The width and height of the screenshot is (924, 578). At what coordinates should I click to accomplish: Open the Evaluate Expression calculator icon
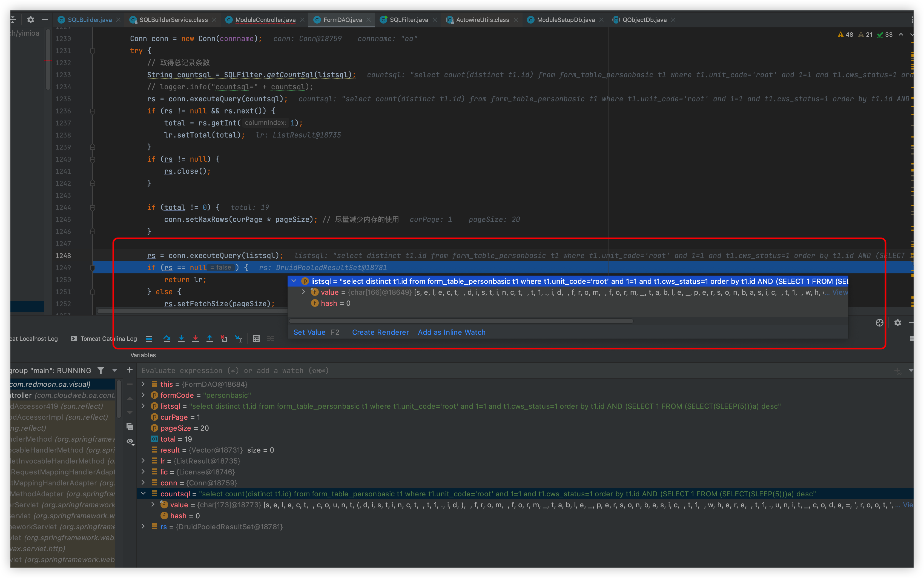tap(256, 338)
